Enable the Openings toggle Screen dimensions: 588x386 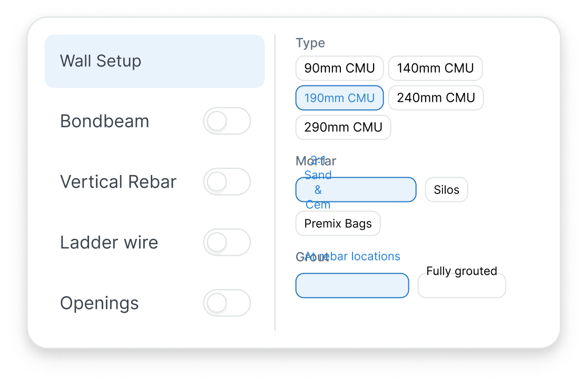click(x=227, y=303)
